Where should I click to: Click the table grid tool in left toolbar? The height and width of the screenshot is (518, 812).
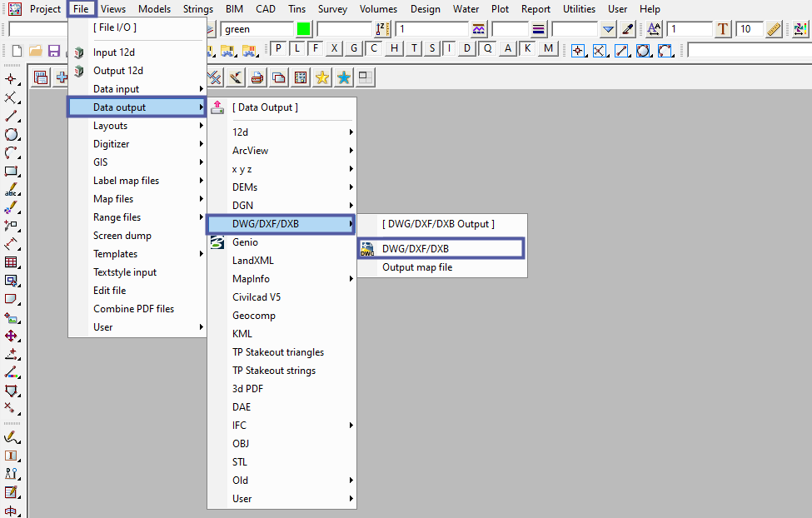12,262
